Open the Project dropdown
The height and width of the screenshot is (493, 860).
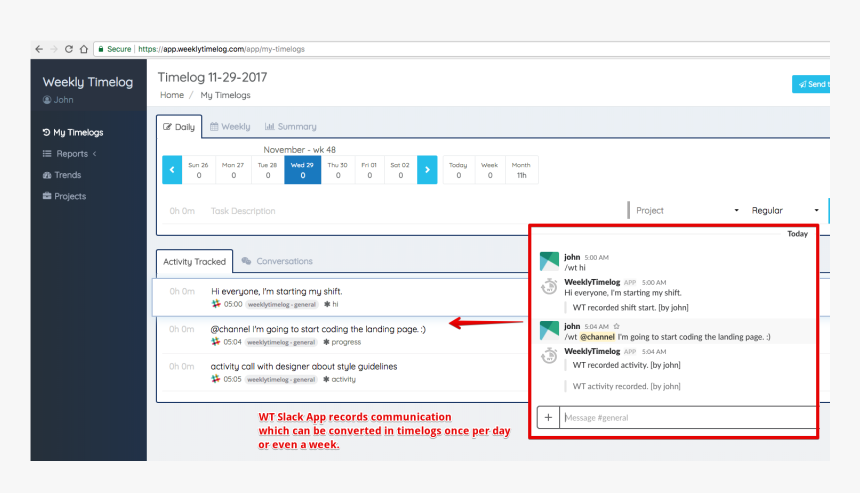coord(687,211)
